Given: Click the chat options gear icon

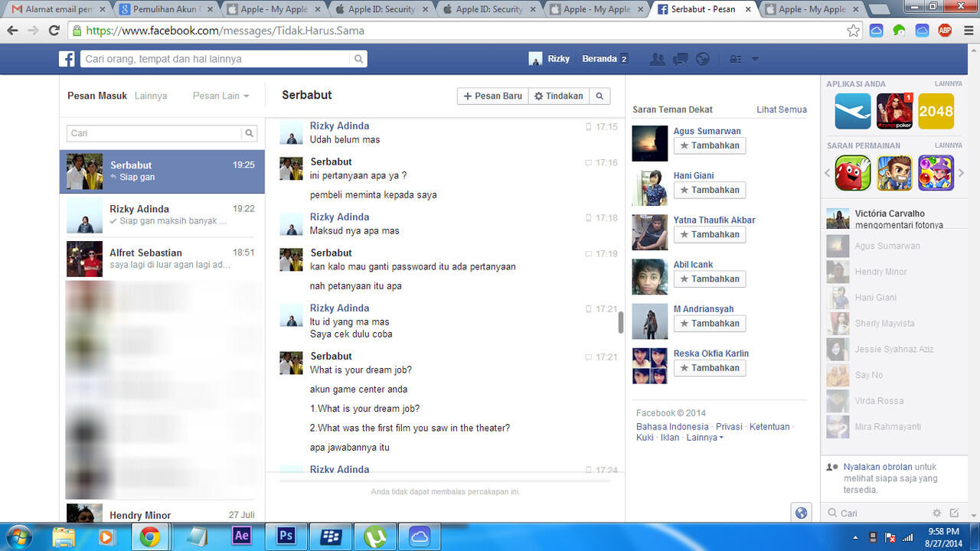Looking at the screenshot, I should [936, 513].
